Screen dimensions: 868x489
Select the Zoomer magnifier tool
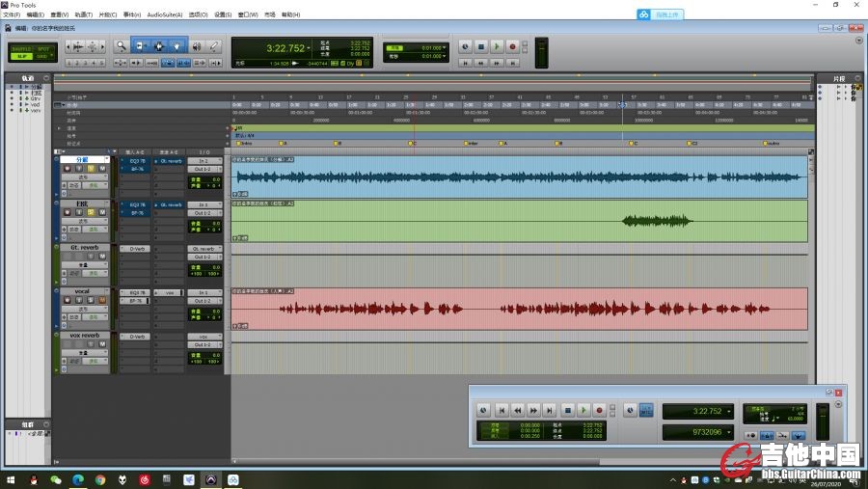pyautogui.click(x=121, y=45)
